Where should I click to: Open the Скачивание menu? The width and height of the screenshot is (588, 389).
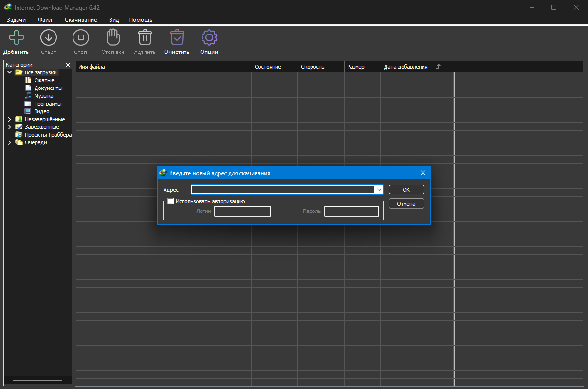click(81, 20)
